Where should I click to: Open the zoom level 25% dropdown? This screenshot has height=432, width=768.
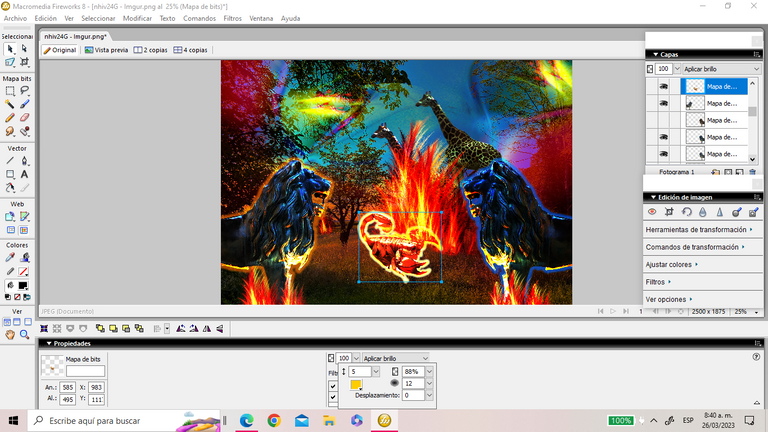pos(756,312)
